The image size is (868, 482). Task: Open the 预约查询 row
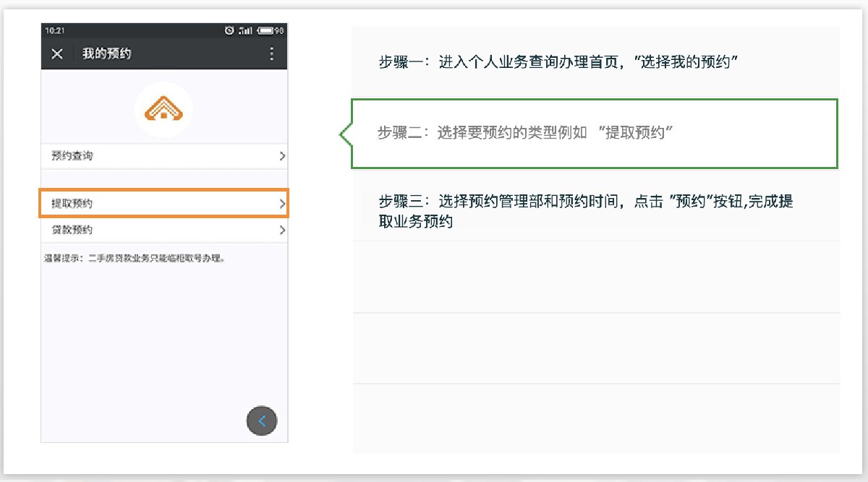click(165, 156)
